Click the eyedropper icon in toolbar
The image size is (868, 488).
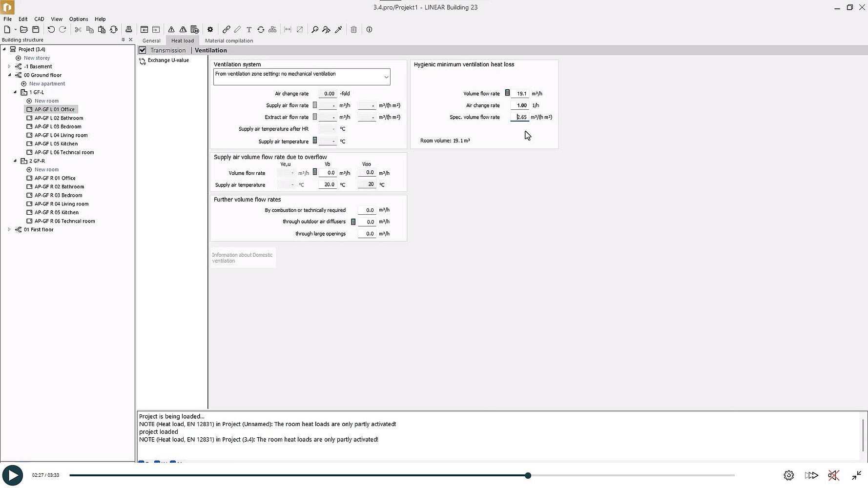[338, 30]
